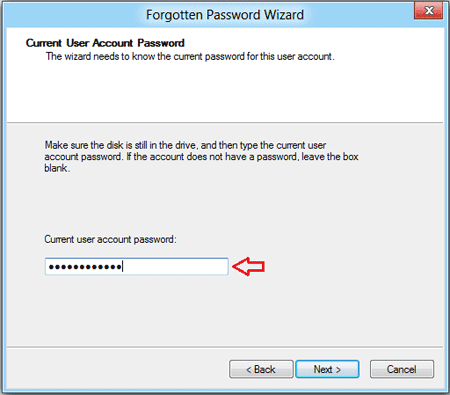The height and width of the screenshot is (395, 450).
Task: Click the divider below the white header
Action: (x=225, y=122)
